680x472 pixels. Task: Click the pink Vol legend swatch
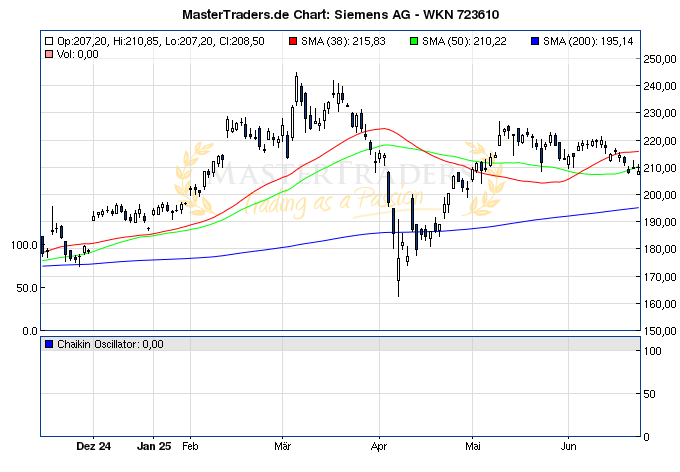pos(49,54)
